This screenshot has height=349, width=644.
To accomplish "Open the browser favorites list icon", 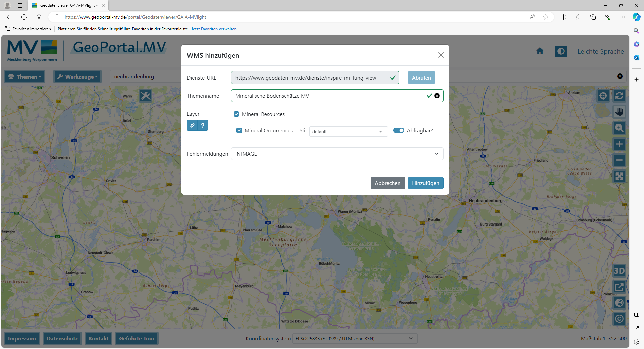I will coord(578,17).
